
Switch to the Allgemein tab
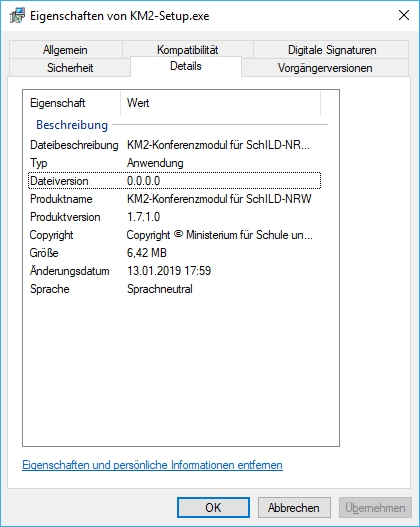pos(65,50)
